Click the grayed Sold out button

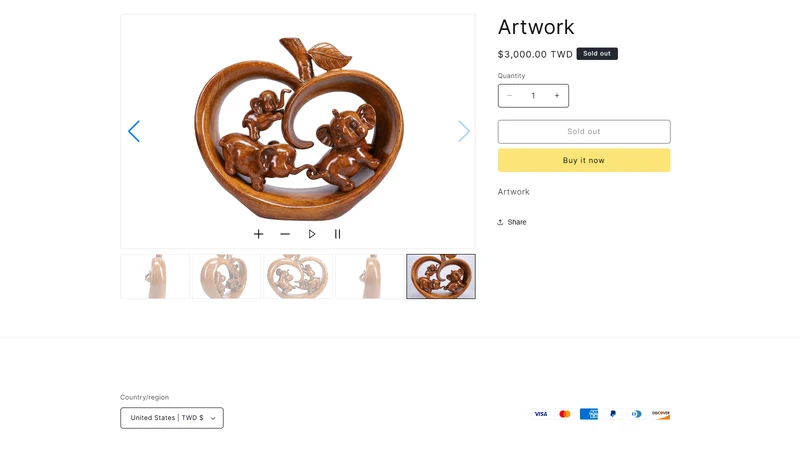point(584,132)
